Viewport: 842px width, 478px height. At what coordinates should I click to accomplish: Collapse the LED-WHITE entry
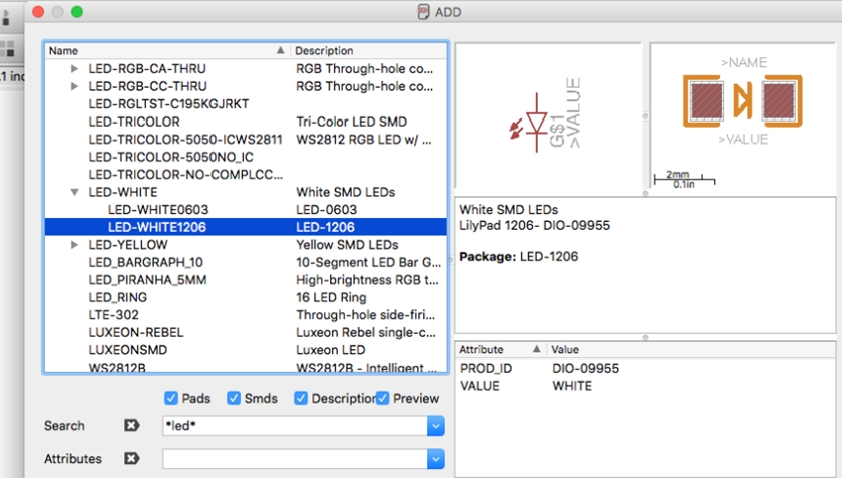coord(75,192)
